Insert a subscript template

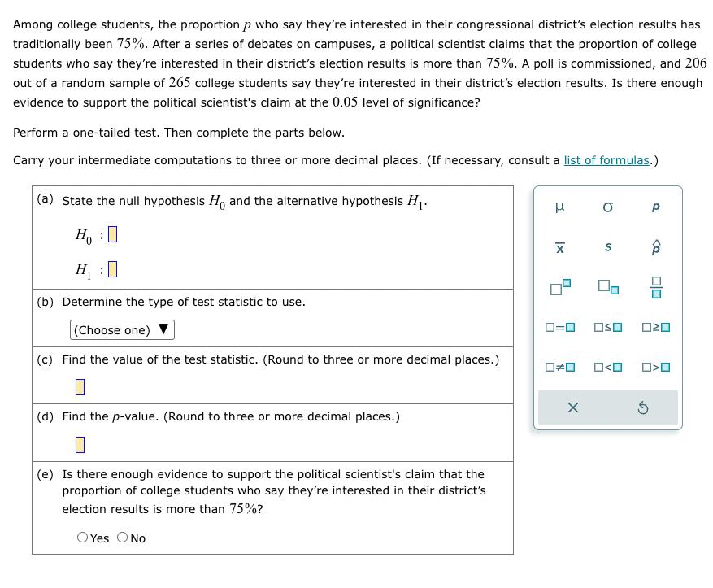point(608,289)
